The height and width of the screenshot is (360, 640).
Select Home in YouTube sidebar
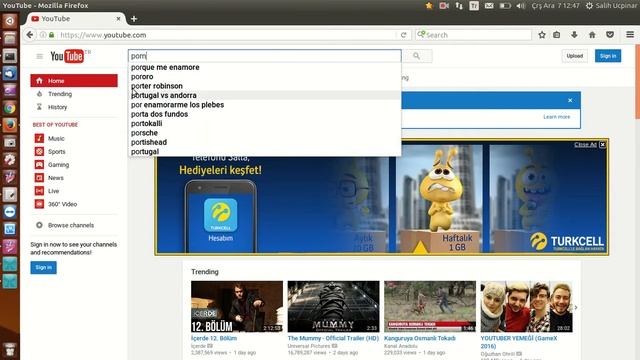[74, 81]
